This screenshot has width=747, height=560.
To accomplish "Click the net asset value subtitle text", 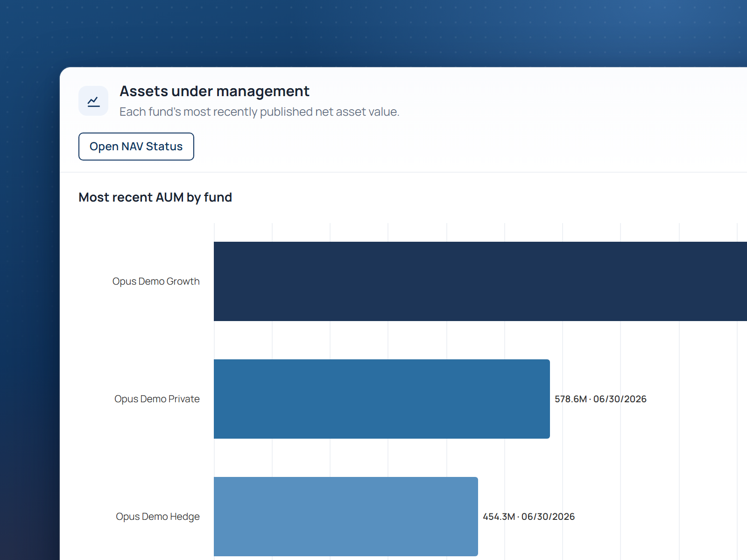I will pyautogui.click(x=260, y=112).
